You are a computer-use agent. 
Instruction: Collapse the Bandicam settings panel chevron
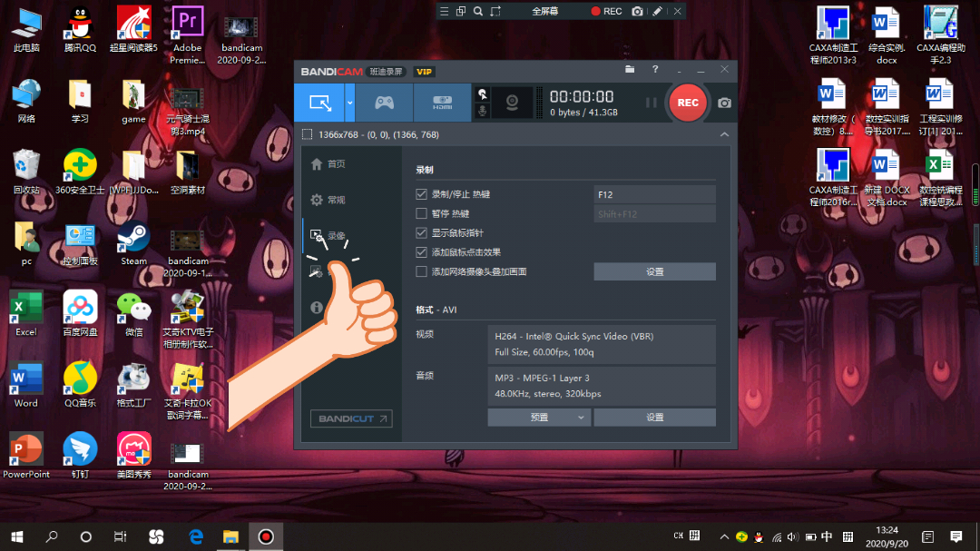pyautogui.click(x=724, y=134)
